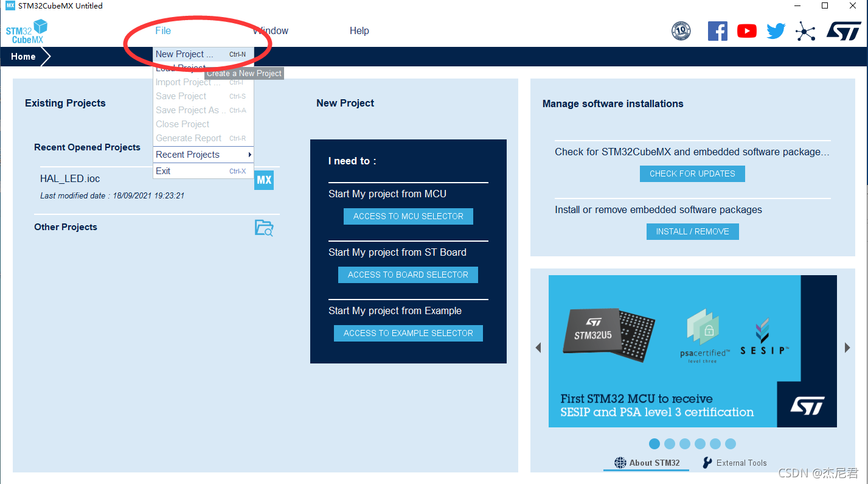The image size is (868, 484).
Task: Show next banner with right arrow
Action: click(847, 348)
